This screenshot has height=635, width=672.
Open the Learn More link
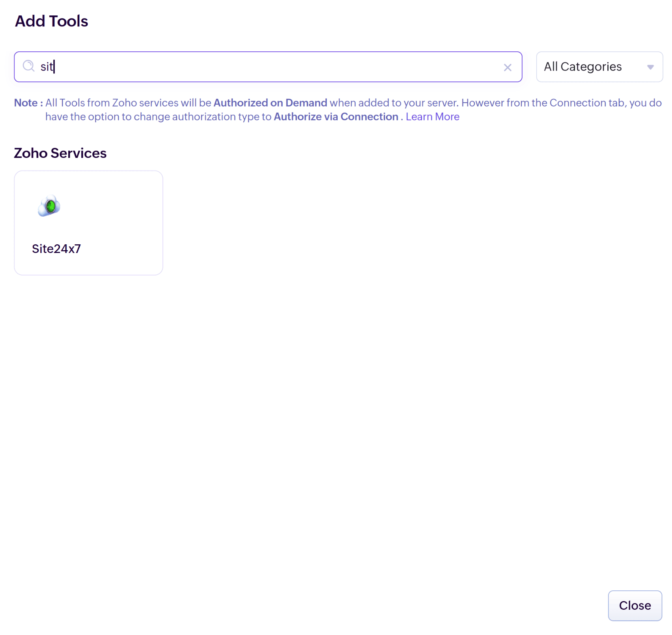click(x=432, y=117)
